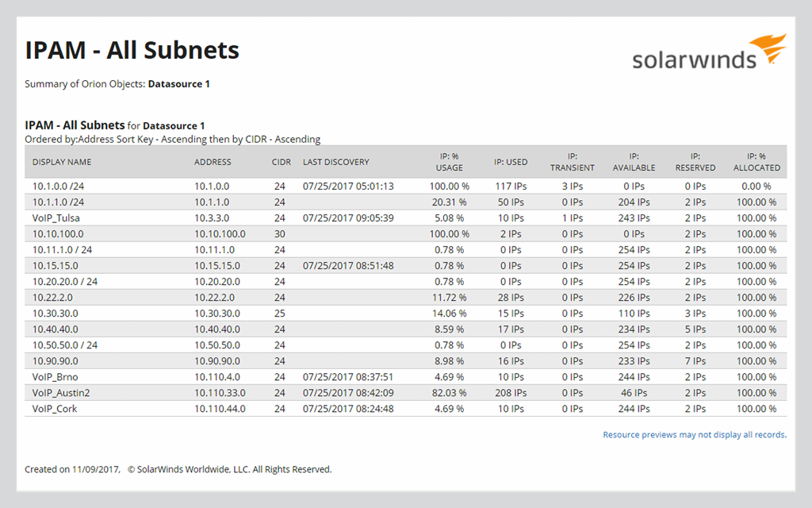Click the CIDR value 30
812x508 pixels.
[280, 234]
